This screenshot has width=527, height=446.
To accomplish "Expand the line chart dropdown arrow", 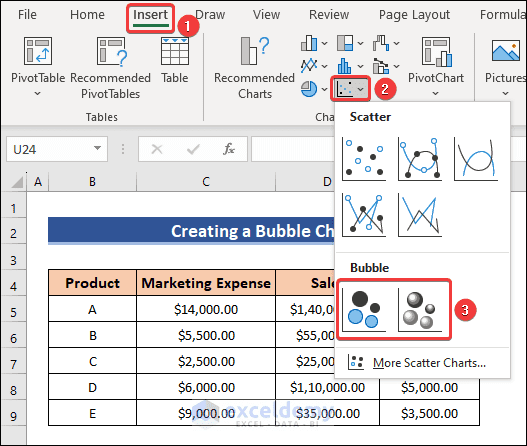I will point(324,66).
